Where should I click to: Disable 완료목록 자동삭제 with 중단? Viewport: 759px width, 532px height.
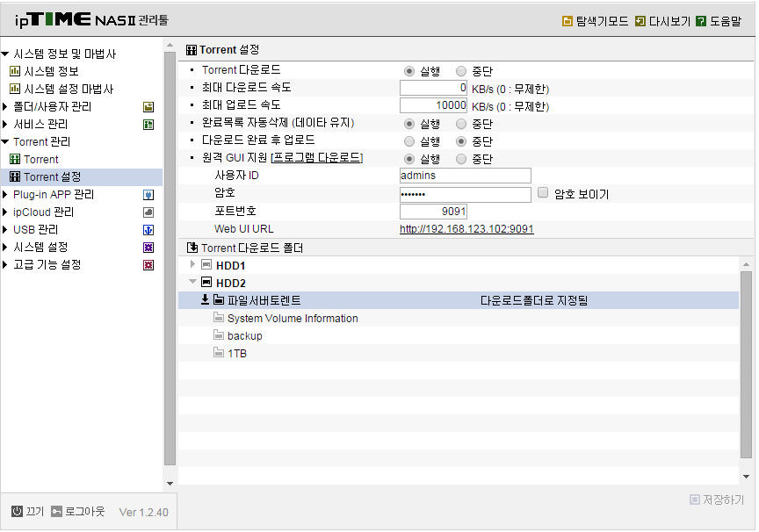pyautogui.click(x=461, y=125)
